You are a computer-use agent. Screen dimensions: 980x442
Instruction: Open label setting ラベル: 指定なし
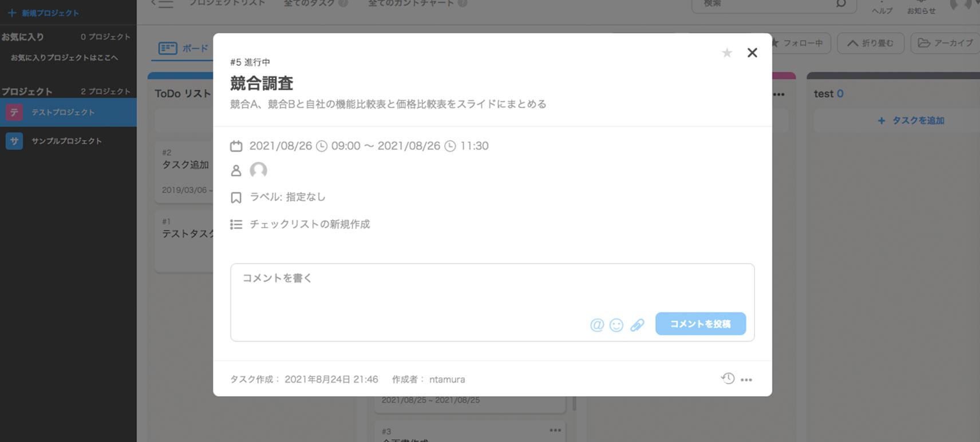click(287, 197)
